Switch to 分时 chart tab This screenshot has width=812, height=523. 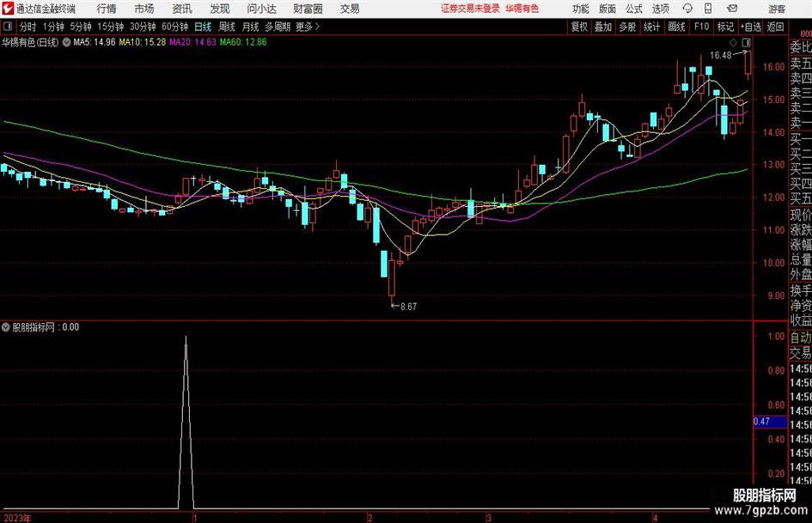point(28,27)
